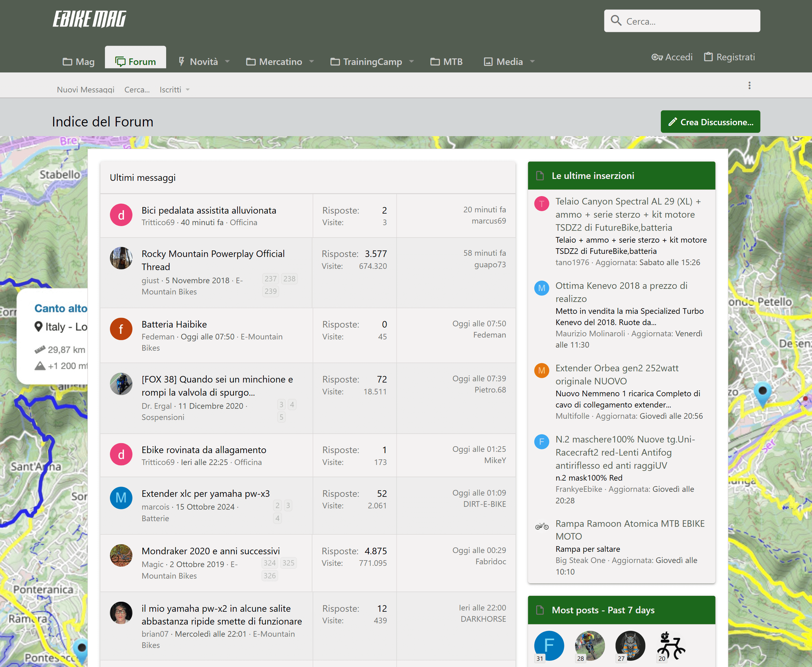Click user DIRT-E-BIKE last poster link

click(485, 504)
